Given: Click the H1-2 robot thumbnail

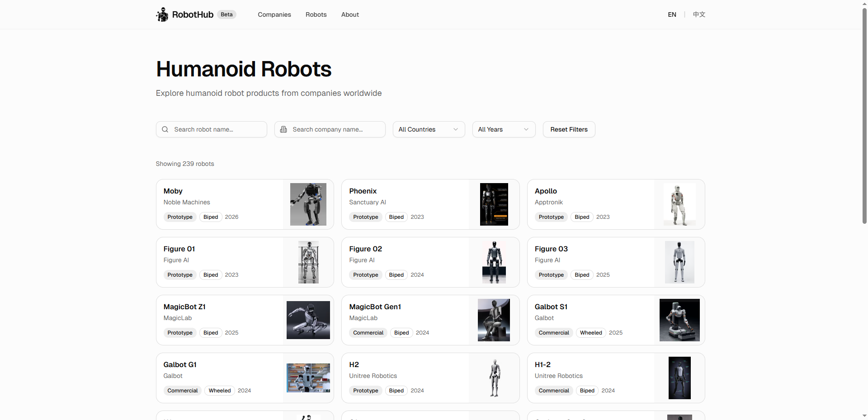Looking at the screenshot, I should (x=679, y=378).
